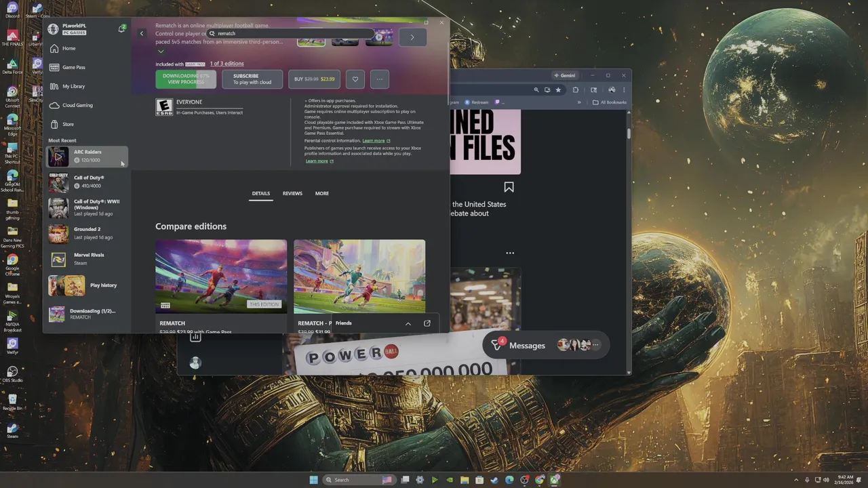Add REMATCH to wishlist with heart button
This screenshot has width=868, height=488.
click(355, 79)
